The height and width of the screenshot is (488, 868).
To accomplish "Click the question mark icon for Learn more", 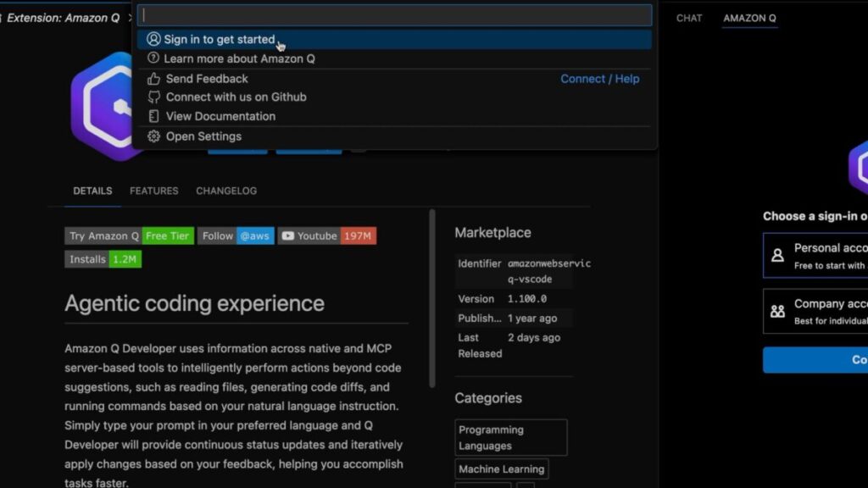I will [153, 58].
